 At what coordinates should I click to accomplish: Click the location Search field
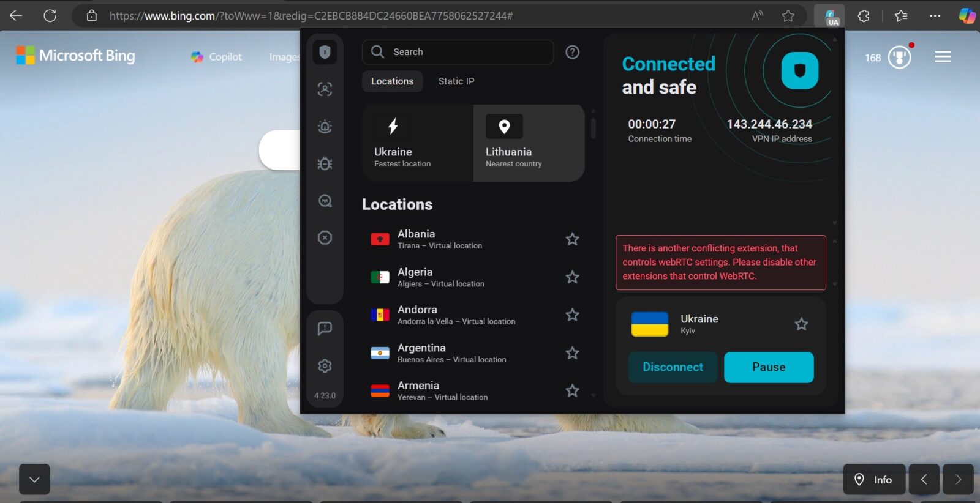pos(458,52)
